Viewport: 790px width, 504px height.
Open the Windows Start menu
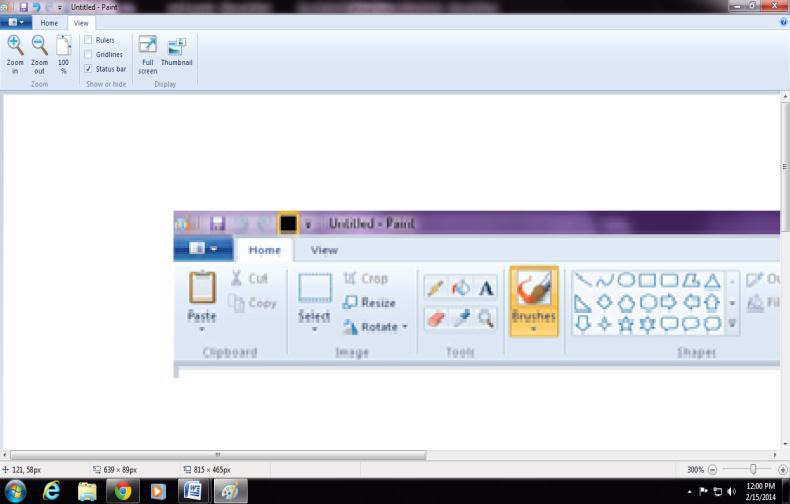point(15,491)
